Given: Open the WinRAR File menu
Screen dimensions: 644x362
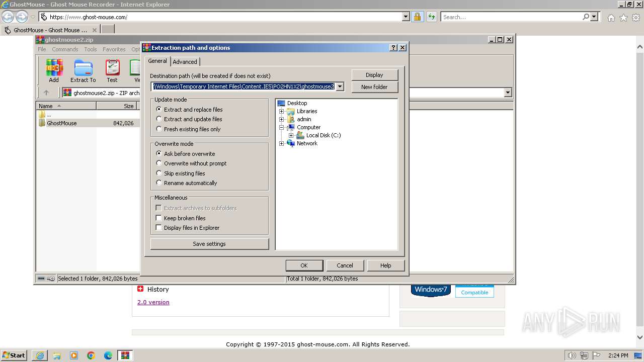Looking at the screenshot, I should tap(42, 49).
